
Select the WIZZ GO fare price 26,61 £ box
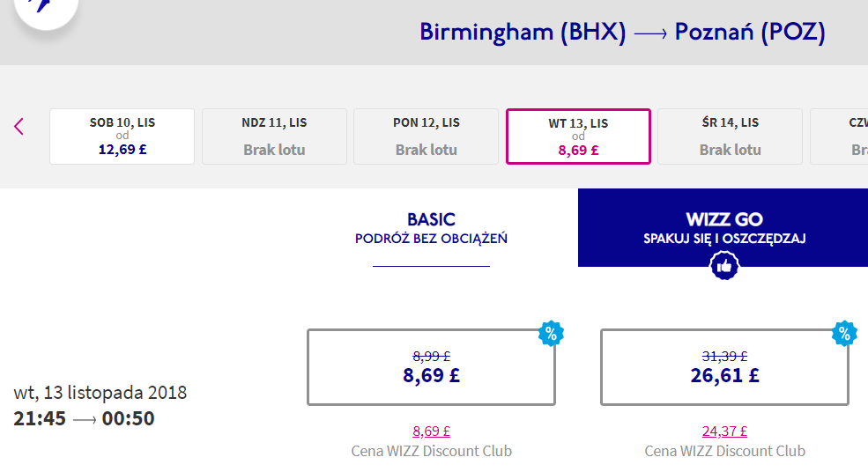pos(724,367)
